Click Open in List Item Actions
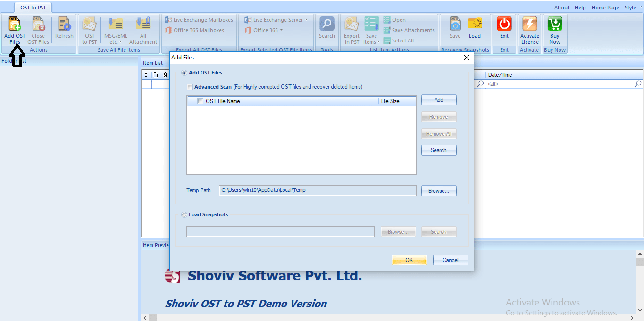Viewport: 644px width, 321px height. pos(394,20)
